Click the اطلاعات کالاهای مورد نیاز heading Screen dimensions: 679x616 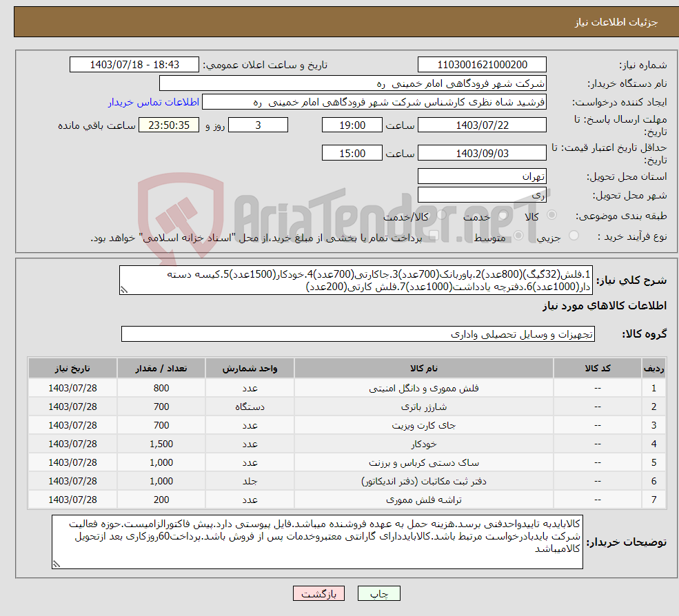(605, 306)
